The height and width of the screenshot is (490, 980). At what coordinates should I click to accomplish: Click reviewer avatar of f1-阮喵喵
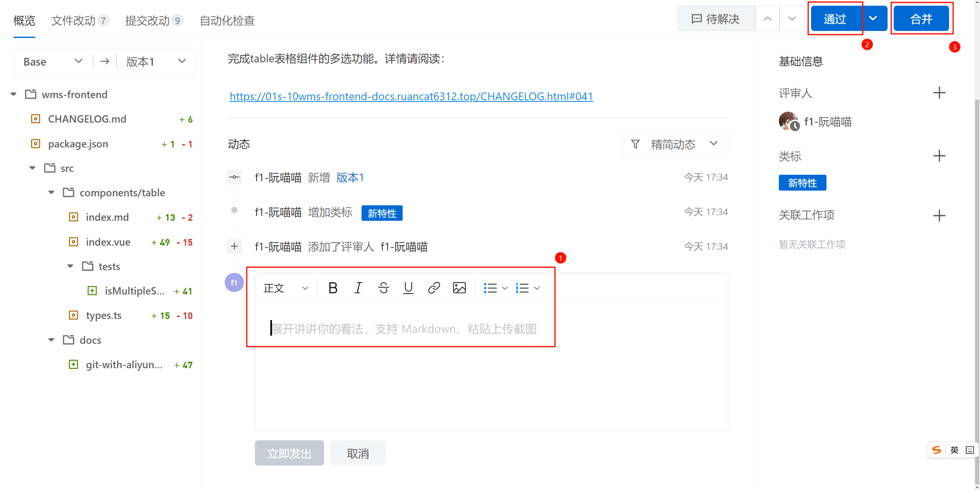pyautogui.click(x=789, y=121)
